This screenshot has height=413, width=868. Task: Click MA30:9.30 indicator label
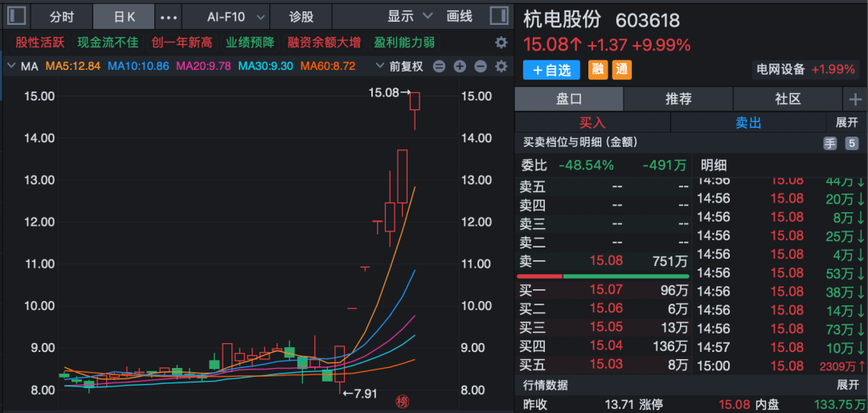coord(265,67)
